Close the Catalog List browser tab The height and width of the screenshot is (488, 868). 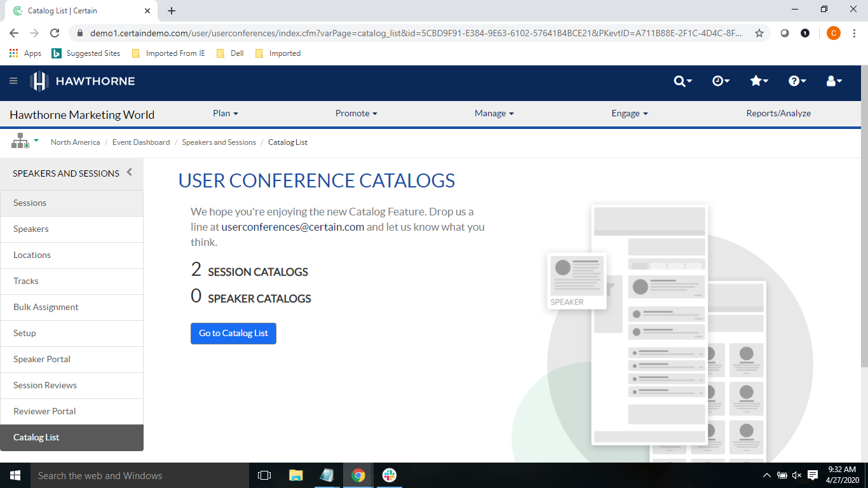147,11
